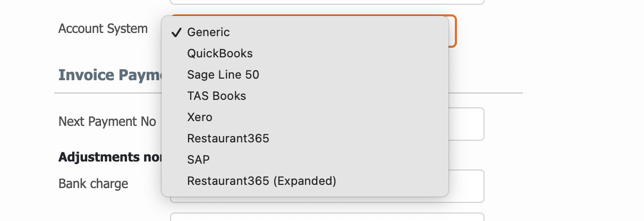Pick TAS Books in the list
This screenshot has height=221, width=644.
click(305, 96)
